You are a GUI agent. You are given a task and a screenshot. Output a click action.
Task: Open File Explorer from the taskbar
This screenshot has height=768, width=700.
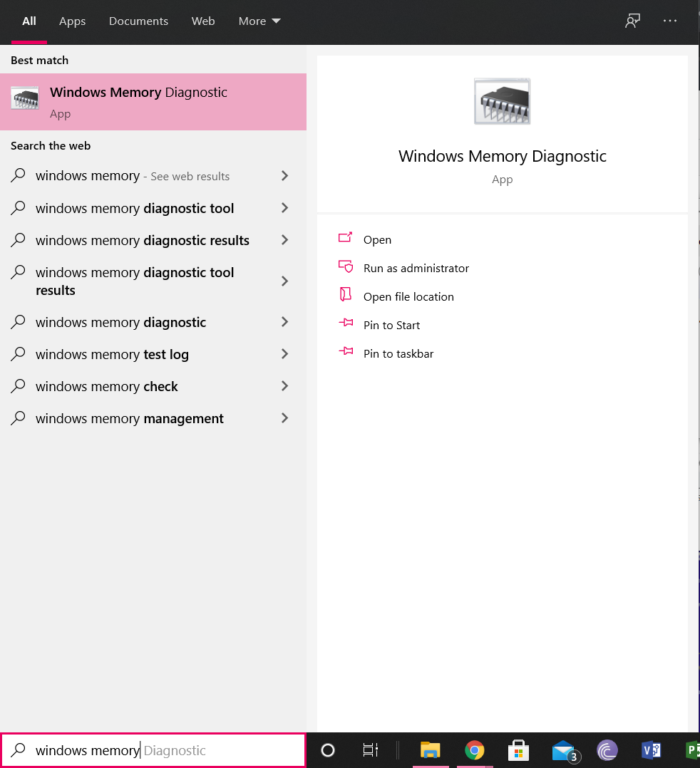430,750
